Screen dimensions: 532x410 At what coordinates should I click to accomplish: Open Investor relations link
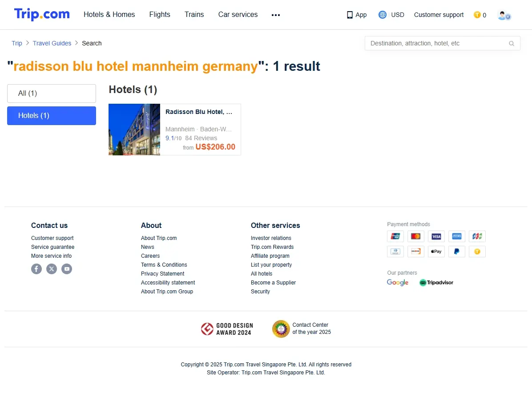[x=271, y=238]
